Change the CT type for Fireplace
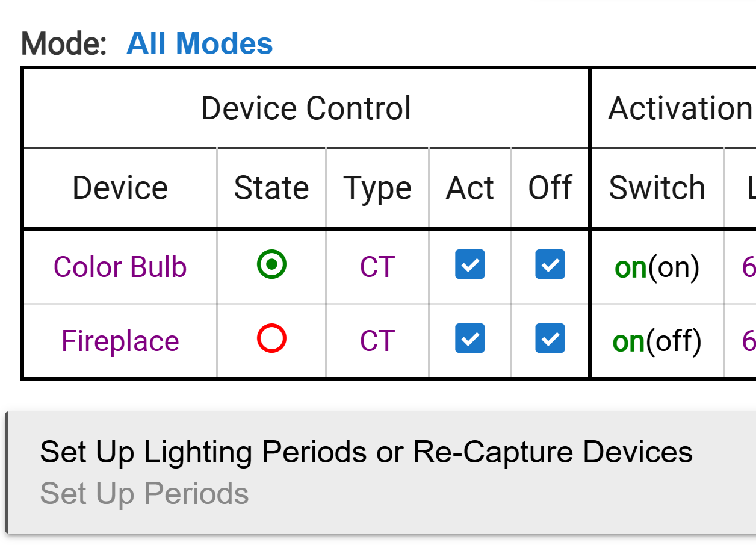 [x=377, y=341]
